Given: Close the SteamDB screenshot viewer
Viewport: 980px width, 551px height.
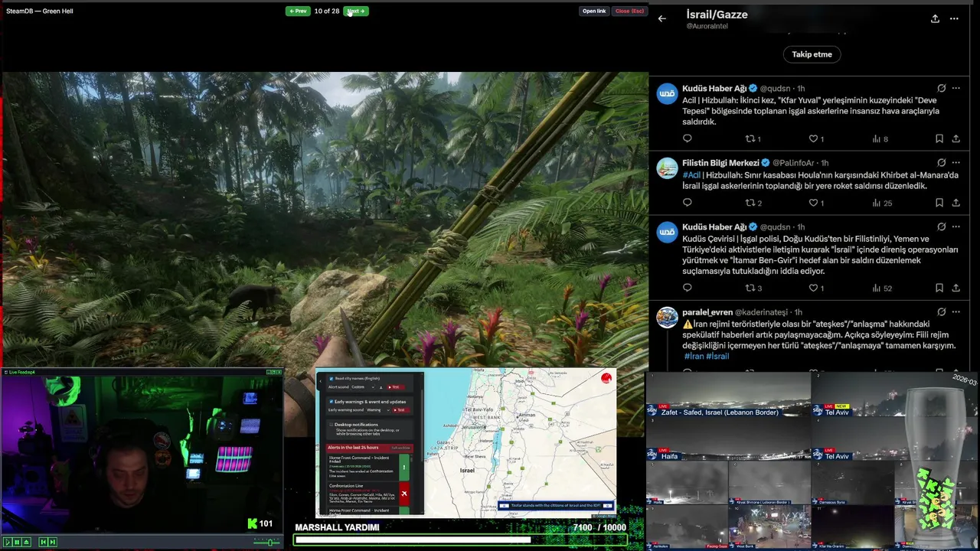Looking at the screenshot, I should 629,11.
